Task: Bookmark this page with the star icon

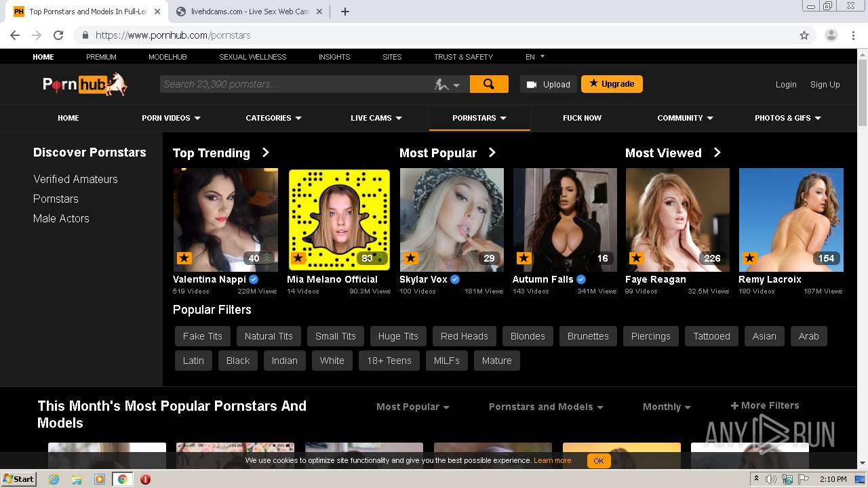Action: coord(804,35)
